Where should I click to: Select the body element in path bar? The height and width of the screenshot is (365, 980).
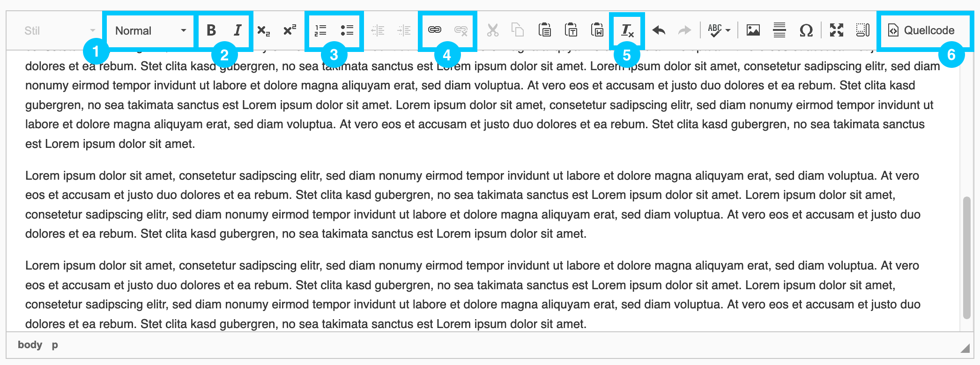coord(30,345)
